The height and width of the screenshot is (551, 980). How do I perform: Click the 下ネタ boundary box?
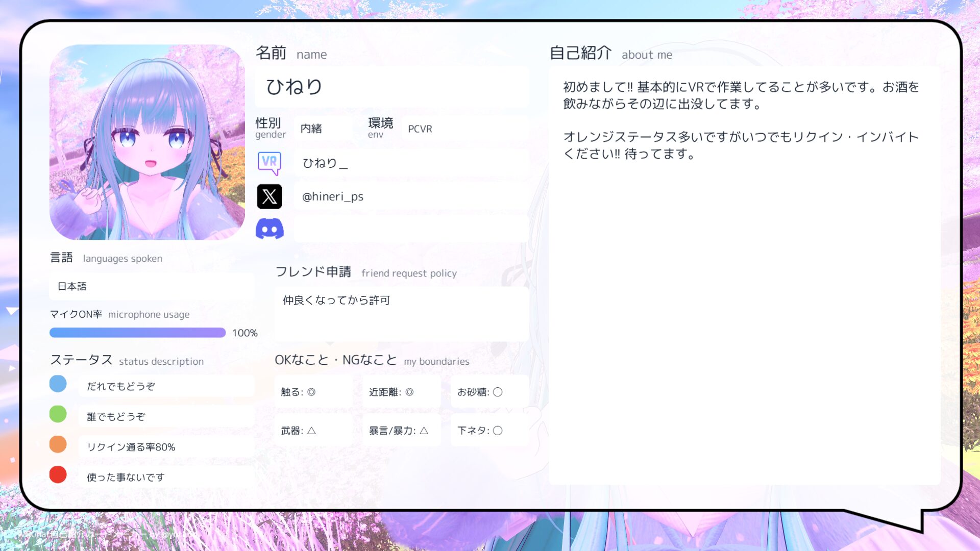pyautogui.click(x=489, y=431)
